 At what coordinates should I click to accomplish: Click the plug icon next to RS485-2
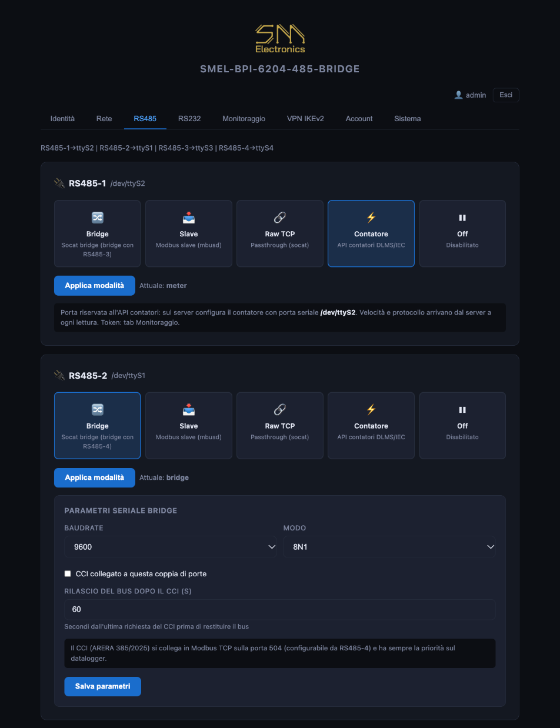(x=59, y=375)
